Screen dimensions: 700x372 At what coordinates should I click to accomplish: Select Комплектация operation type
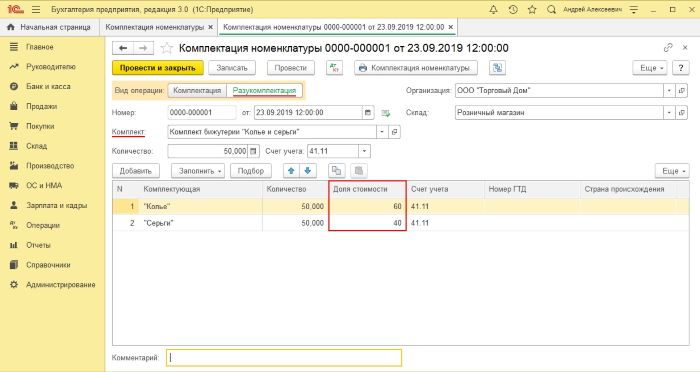tap(197, 90)
